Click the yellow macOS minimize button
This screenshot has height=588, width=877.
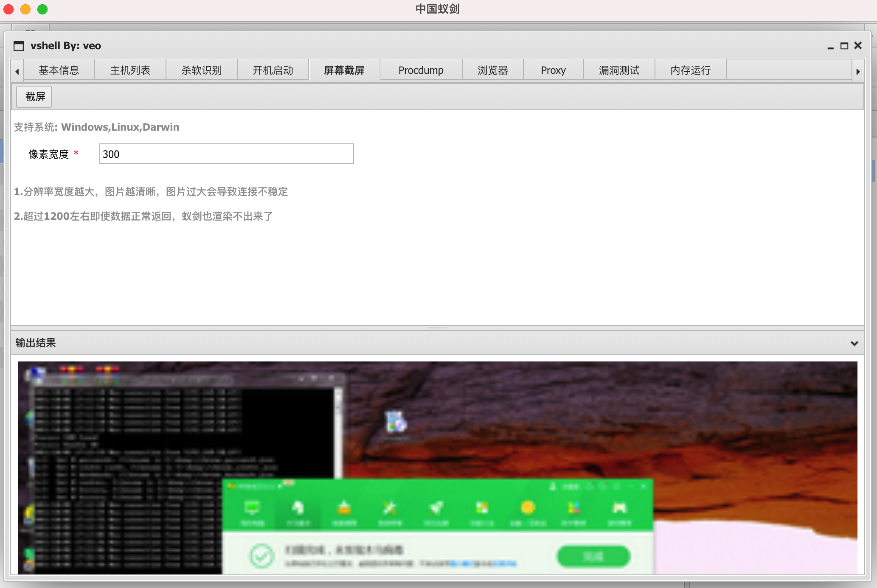(x=25, y=9)
